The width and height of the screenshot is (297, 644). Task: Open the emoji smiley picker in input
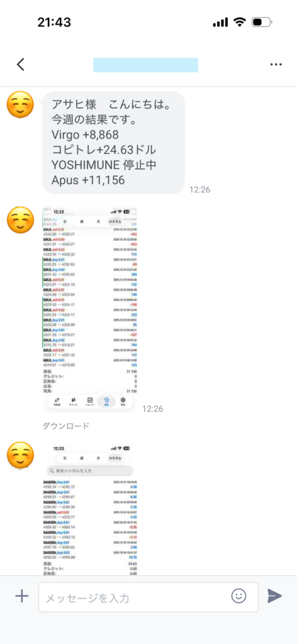[x=238, y=596]
